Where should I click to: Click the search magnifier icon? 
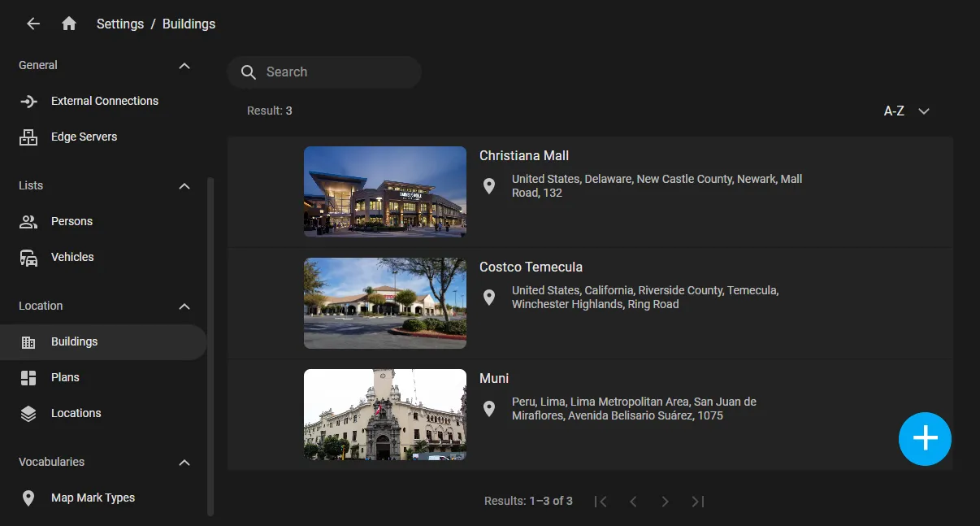click(249, 72)
